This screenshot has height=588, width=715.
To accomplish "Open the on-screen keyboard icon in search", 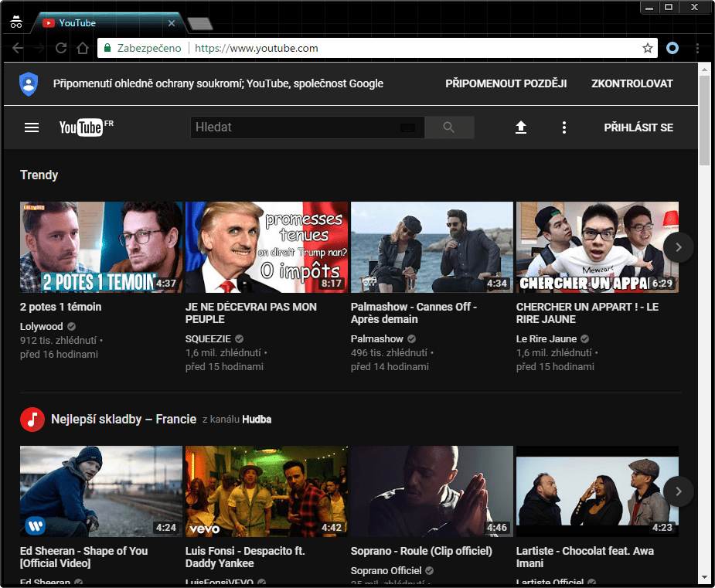I will tap(407, 127).
